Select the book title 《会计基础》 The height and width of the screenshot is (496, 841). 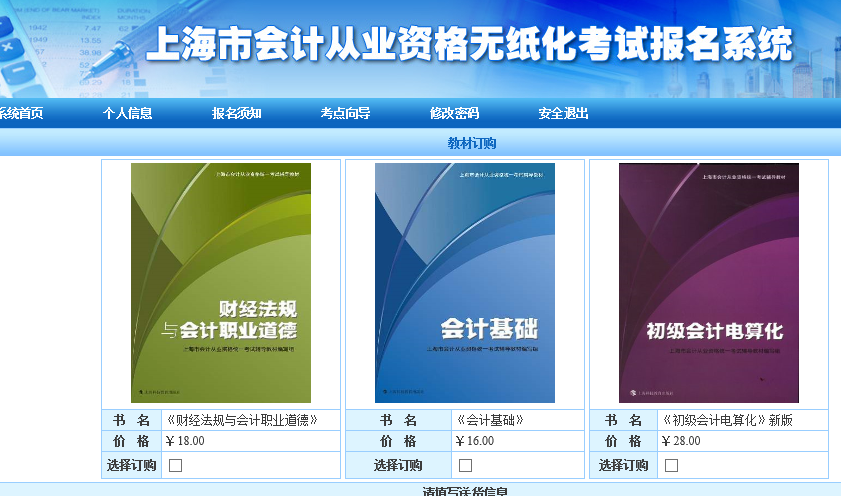click(490, 420)
